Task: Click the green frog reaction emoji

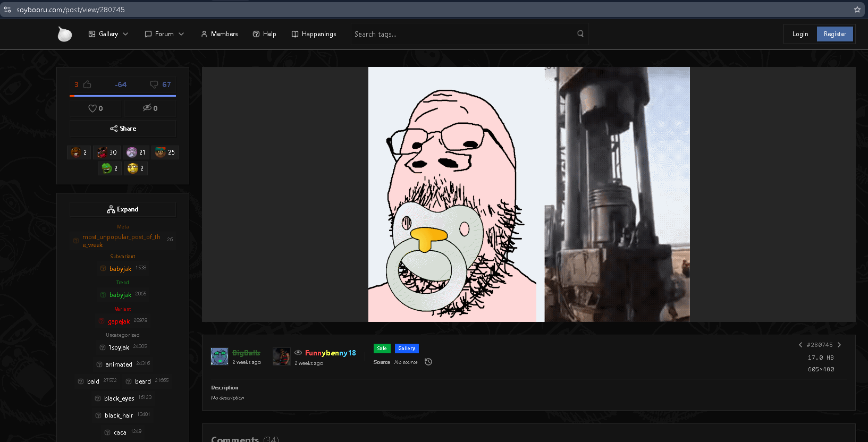Action: (107, 168)
